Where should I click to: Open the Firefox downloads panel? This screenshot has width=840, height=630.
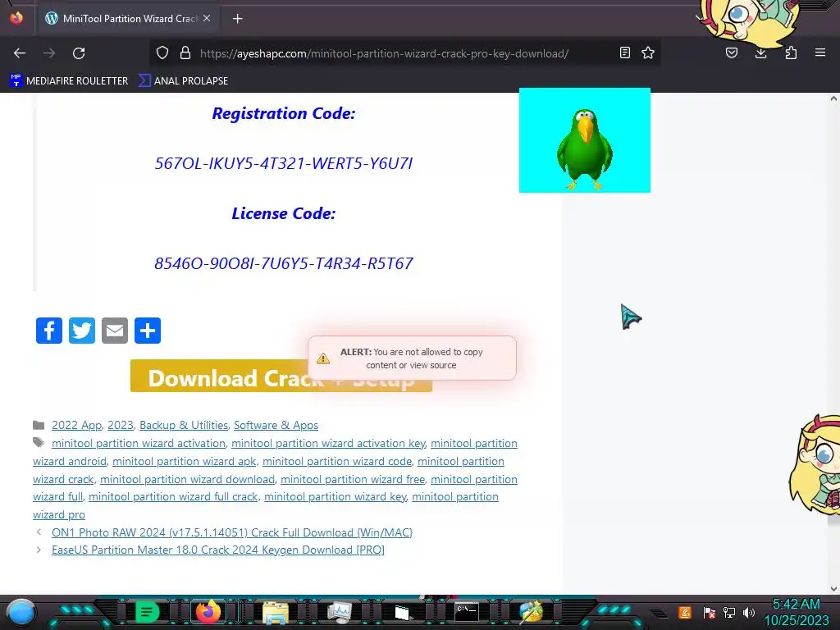point(760,53)
